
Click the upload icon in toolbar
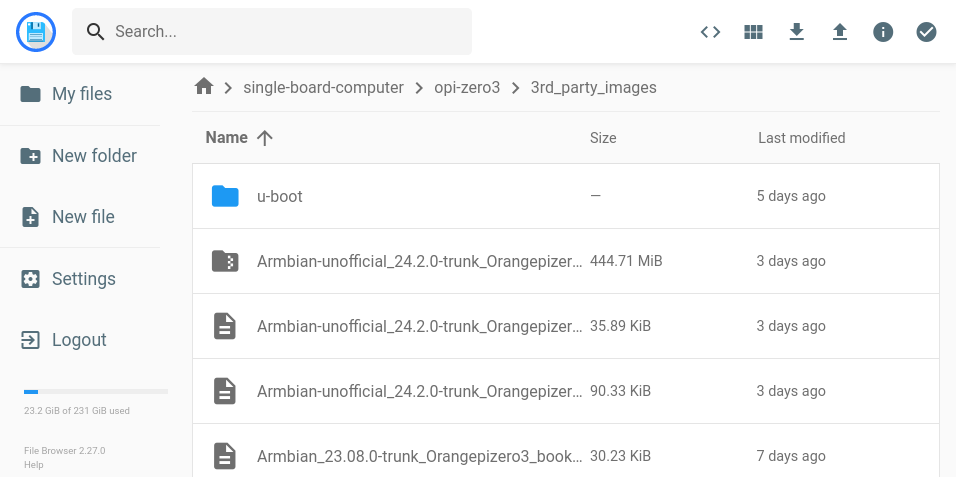[x=840, y=32]
